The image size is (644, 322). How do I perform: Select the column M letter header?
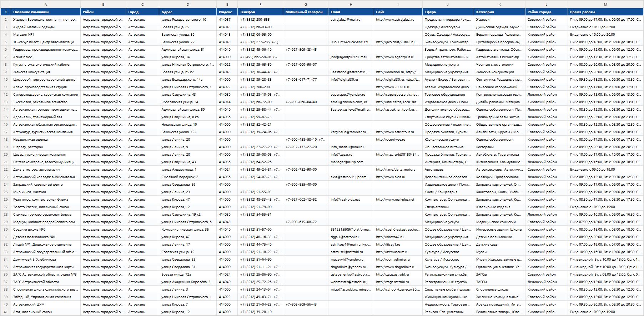605,4
